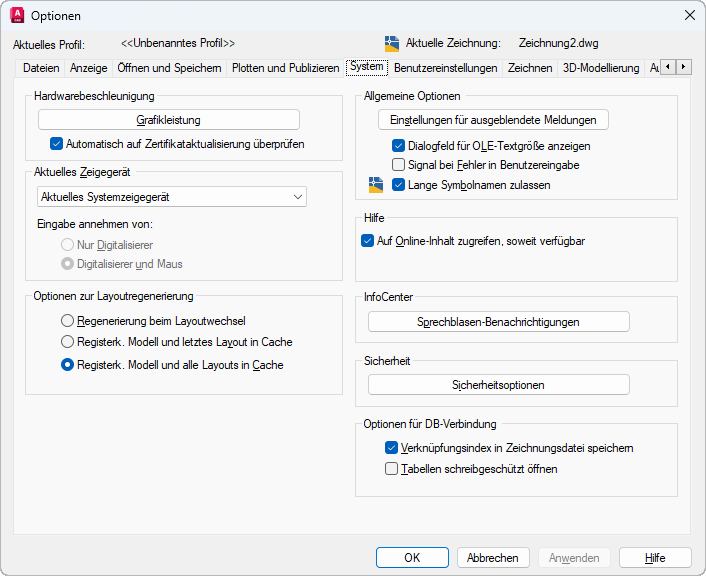Screen dimensions: 706x576
Task: Select Regenerierung beim Layoutwechsel radio button
Action: (68, 321)
